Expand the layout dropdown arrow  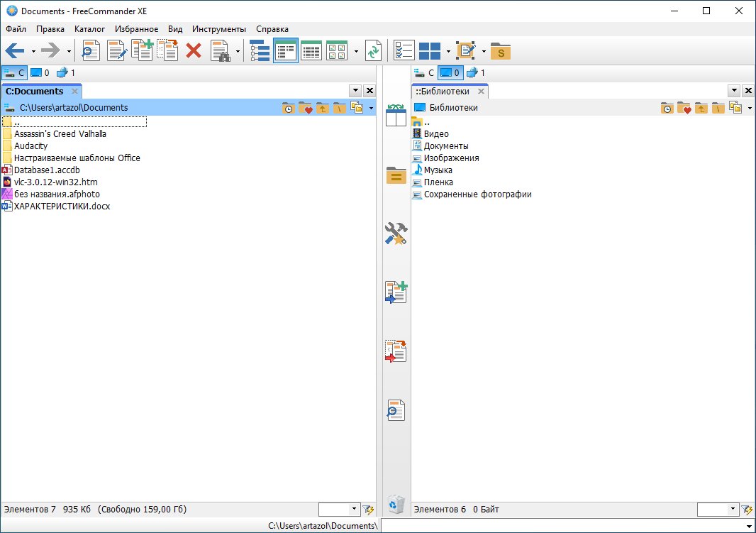[448, 51]
